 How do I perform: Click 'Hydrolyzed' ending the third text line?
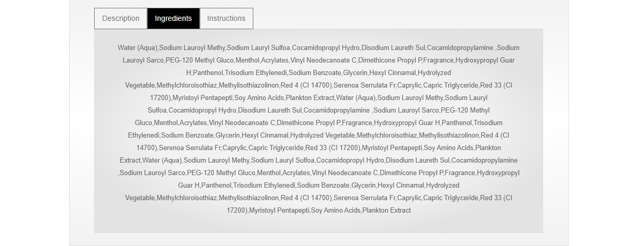click(x=434, y=73)
